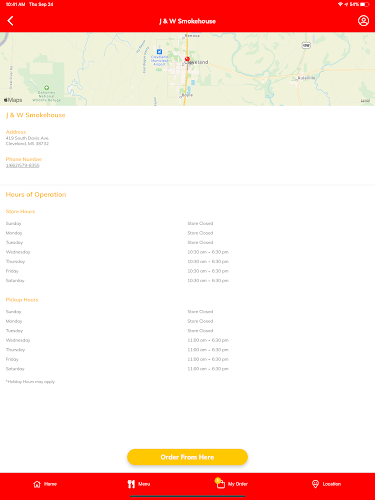
Task: Select the Hours of Operation heading
Action: [36, 194]
